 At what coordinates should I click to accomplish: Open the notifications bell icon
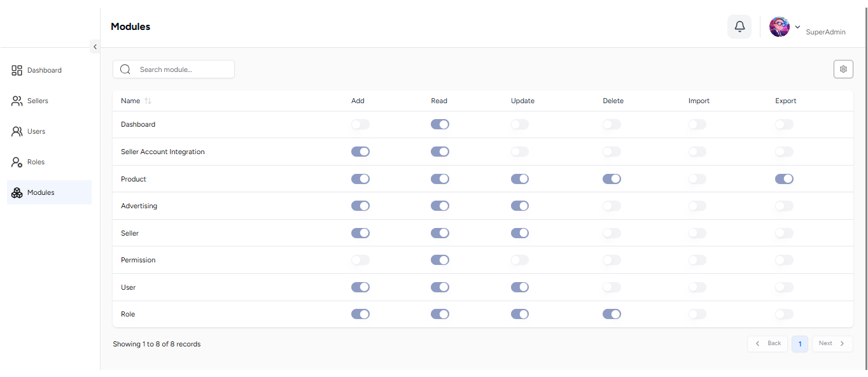pyautogui.click(x=739, y=27)
